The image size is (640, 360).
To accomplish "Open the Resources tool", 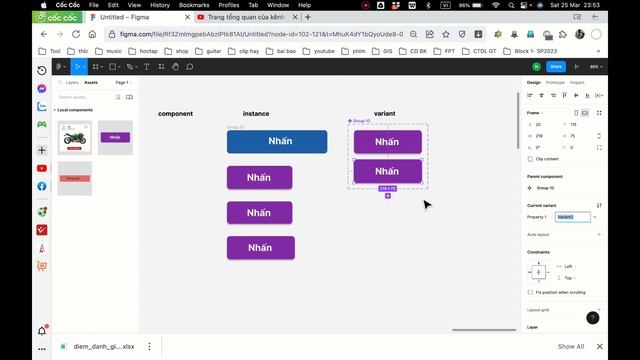I will click(161, 67).
